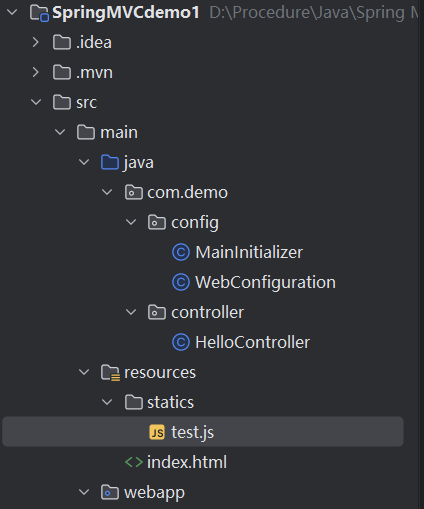
Task: Collapse the config package chevron
Action: pyautogui.click(x=131, y=222)
